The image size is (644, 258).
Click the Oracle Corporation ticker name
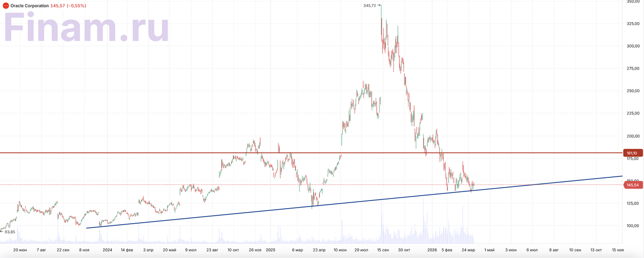[x=30, y=6]
